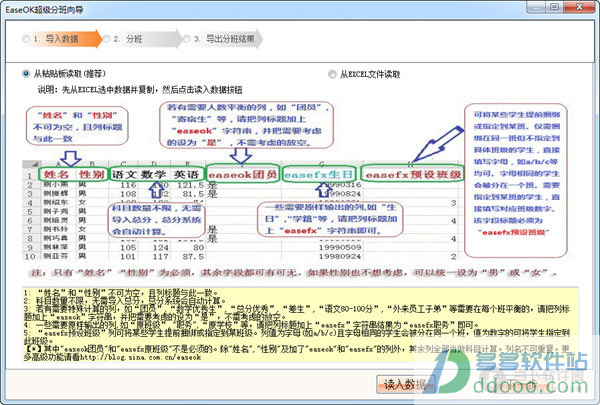600x405 pixels.
Task: Open the blog.sina.com.cn/easeok link text
Action: pos(140,357)
